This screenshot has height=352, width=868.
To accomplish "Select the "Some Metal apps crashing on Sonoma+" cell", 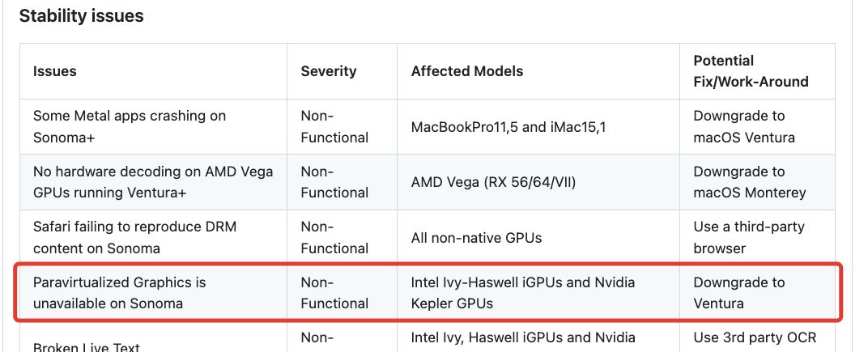I will click(x=130, y=127).
